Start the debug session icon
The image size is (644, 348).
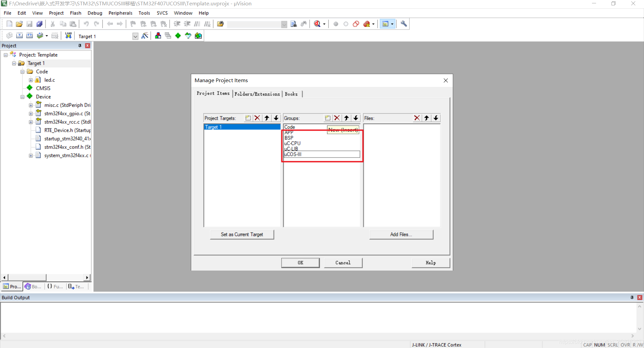coord(317,24)
